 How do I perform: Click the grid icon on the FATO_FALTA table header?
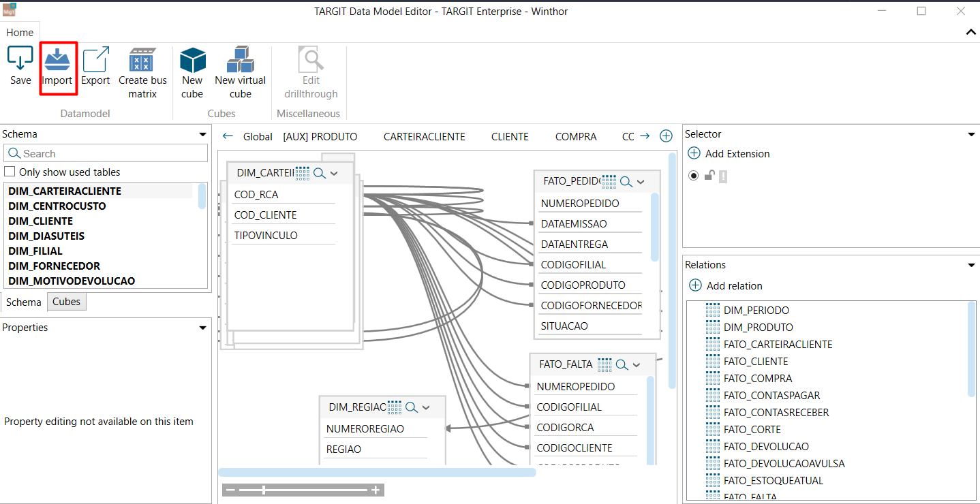[605, 364]
